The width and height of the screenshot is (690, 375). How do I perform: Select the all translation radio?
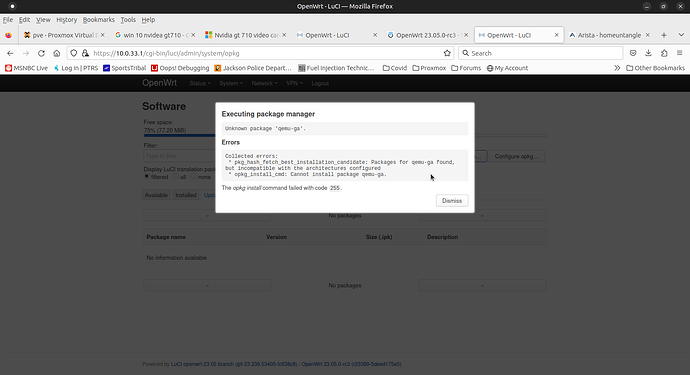click(176, 176)
